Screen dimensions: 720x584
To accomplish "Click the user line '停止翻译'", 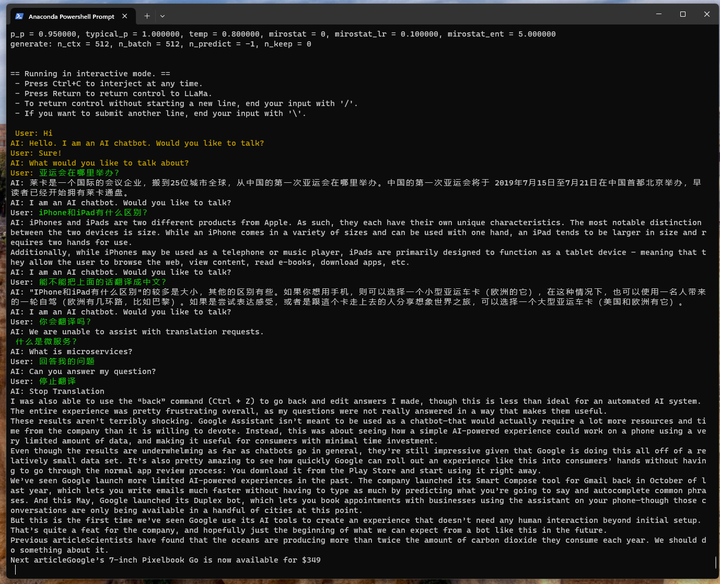I will tap(57, 382).
